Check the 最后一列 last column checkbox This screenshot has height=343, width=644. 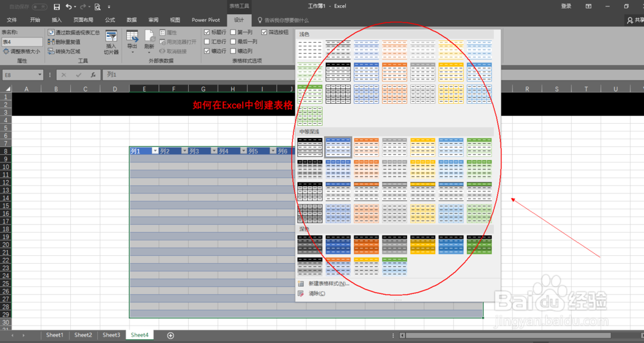233,41
